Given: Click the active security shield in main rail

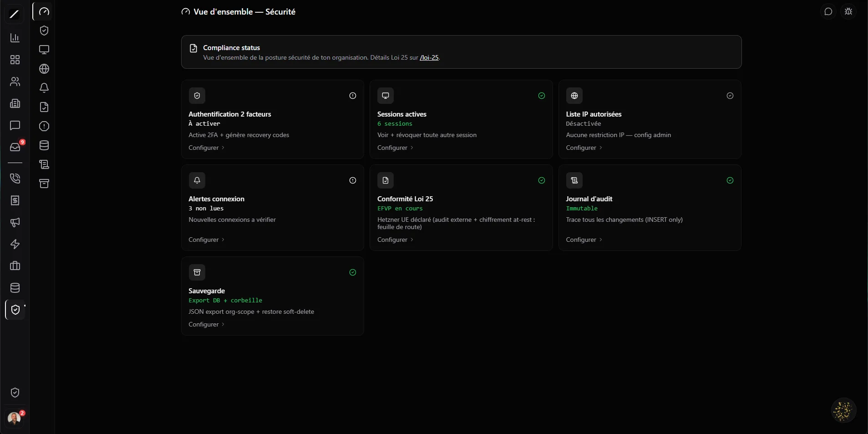Looking at the screenshot, I should [x=15, y=310].
